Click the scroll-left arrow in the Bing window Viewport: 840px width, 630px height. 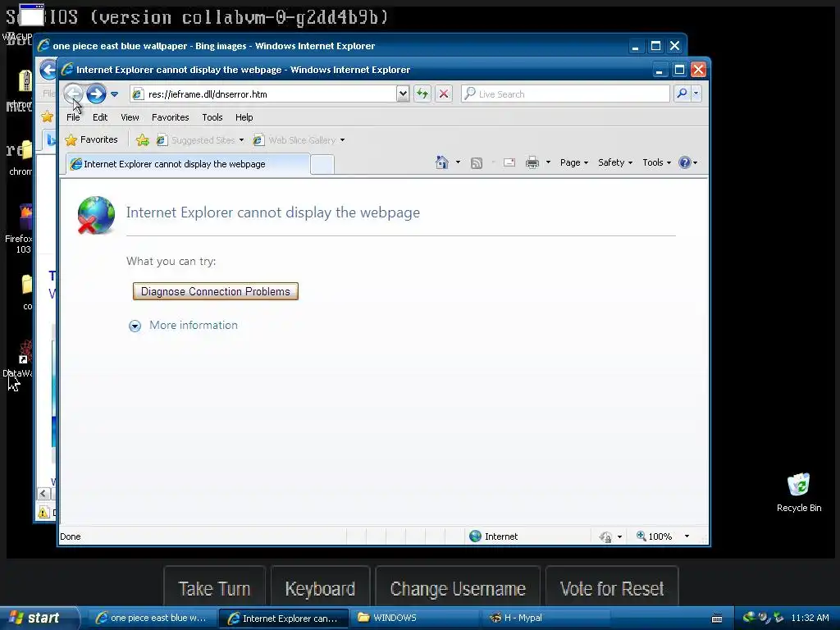[43, 493]
